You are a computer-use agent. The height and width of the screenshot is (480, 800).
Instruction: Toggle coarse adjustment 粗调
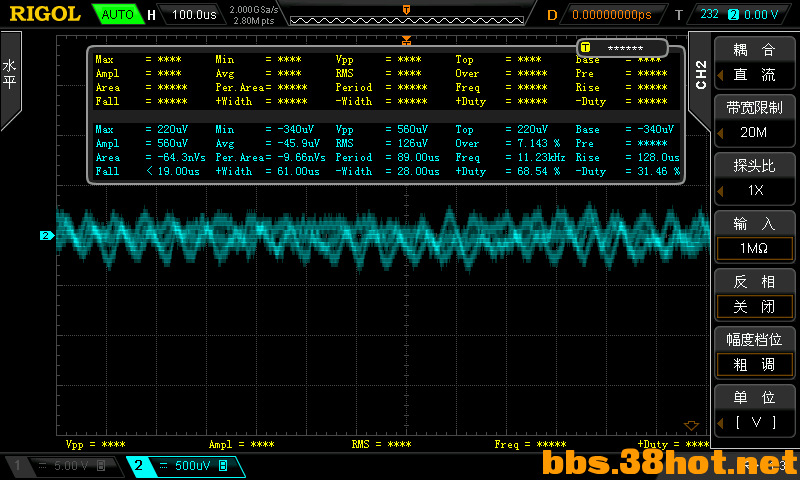pos(754,365)
